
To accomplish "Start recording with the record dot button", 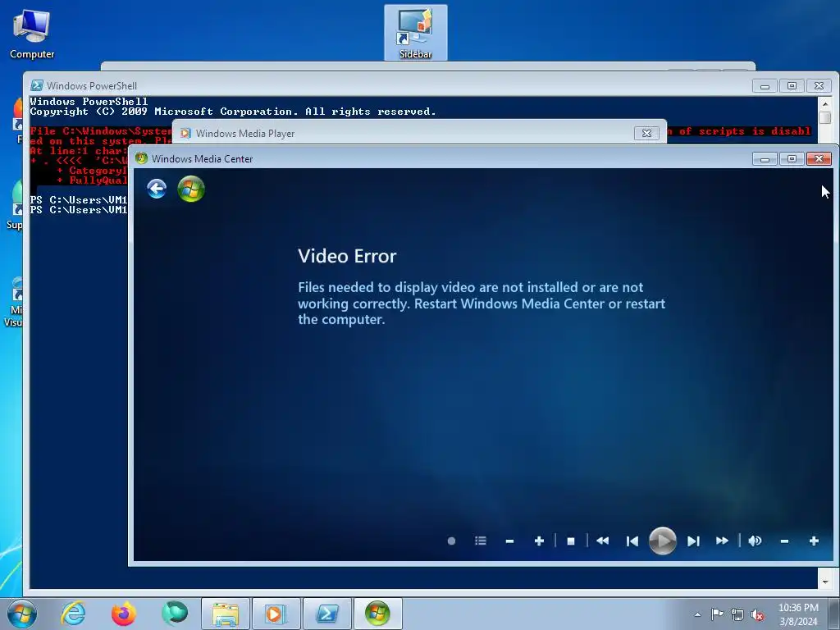I will tap(452, 541).
